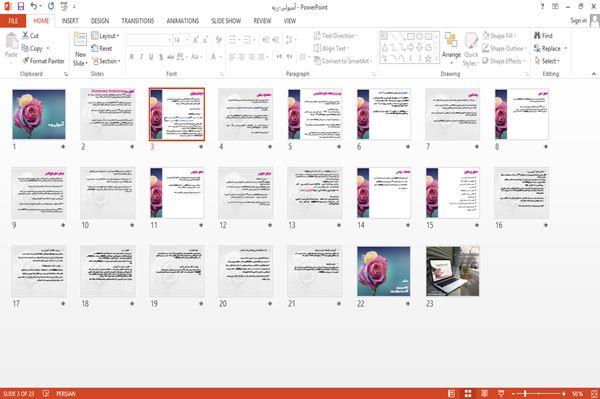Image resolution: width=600 pixels, height=399 pixels.
Task: Open the Shape Fill dropdown
Action: 499,36
